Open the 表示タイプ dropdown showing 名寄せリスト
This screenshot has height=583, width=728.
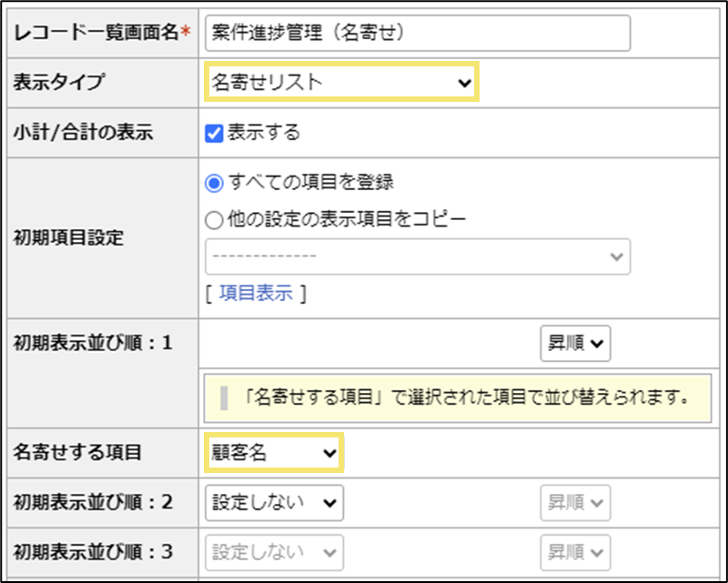[340, 82]
